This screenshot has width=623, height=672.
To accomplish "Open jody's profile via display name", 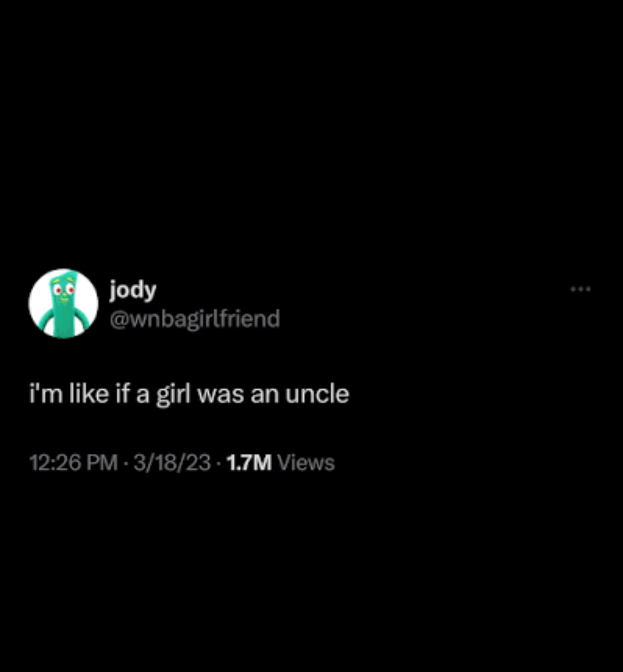I will tap(133, 290).
